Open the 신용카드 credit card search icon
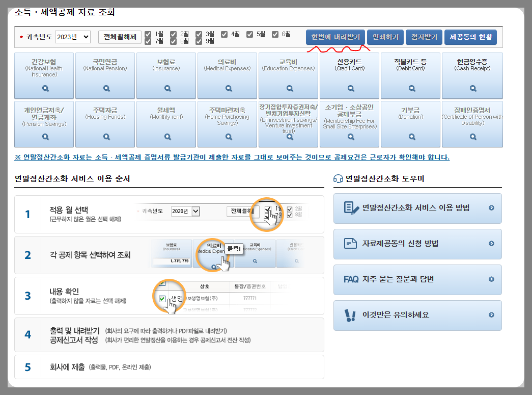Screen dimensions: 532x395 349,89
